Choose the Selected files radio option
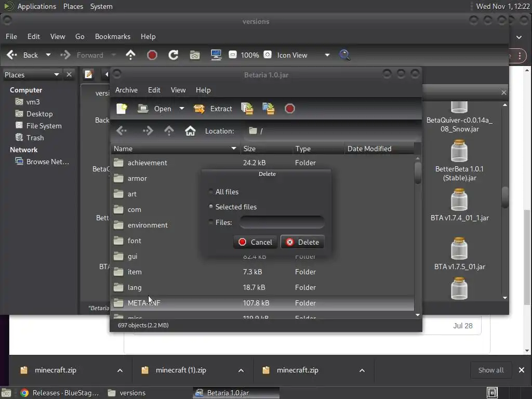Screen dimensions: 532x399 [x=233, y=207]
